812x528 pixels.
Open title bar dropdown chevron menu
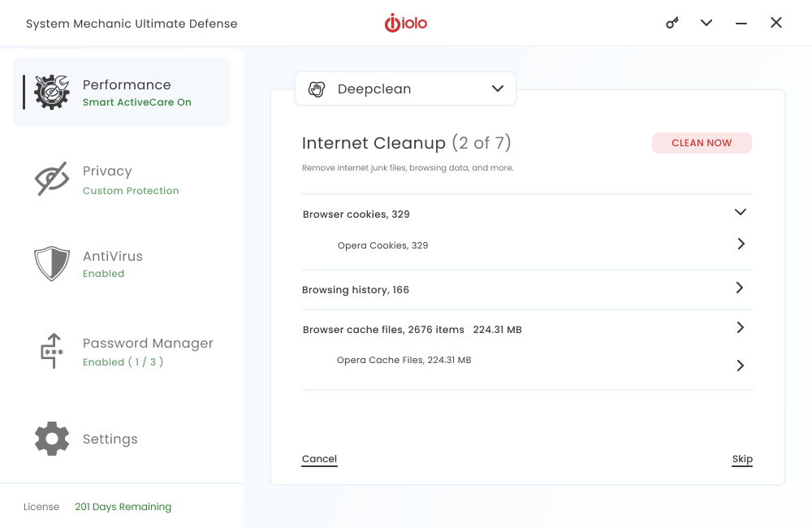tap(706, 23)
